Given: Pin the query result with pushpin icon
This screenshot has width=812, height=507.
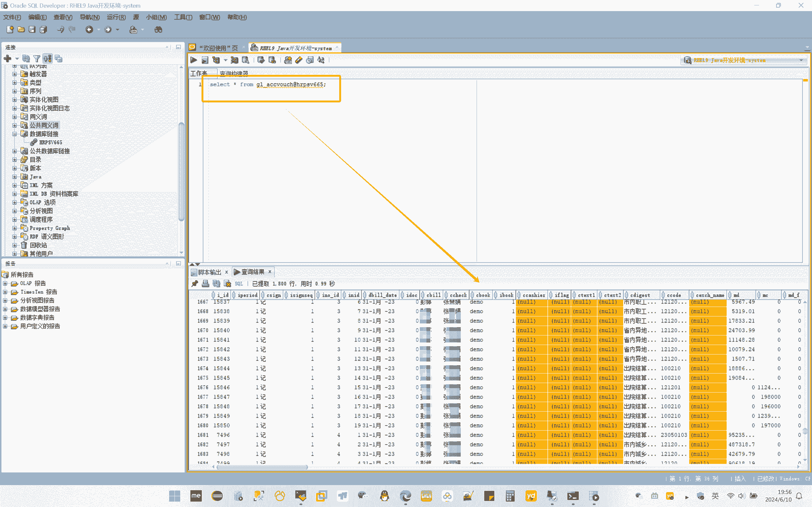Looking at the screenshot, I should pyautogui.click(x=195, y=284).
